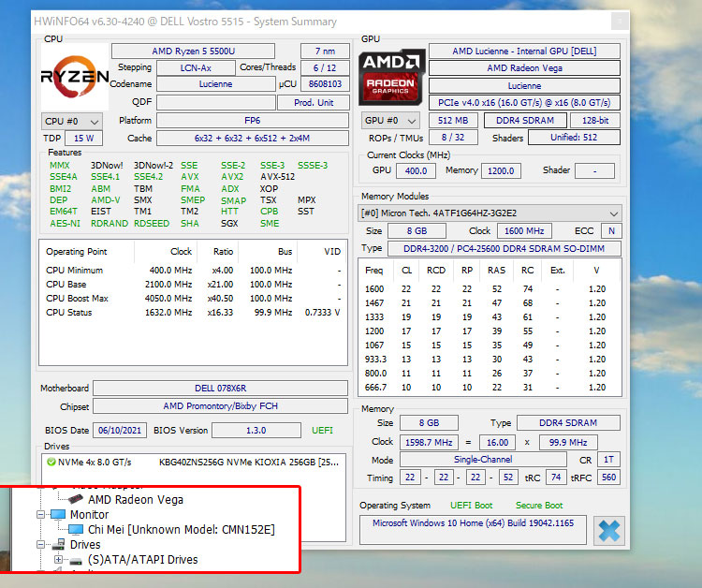
Task: Click the 7 nm process field
Action: 325,51
